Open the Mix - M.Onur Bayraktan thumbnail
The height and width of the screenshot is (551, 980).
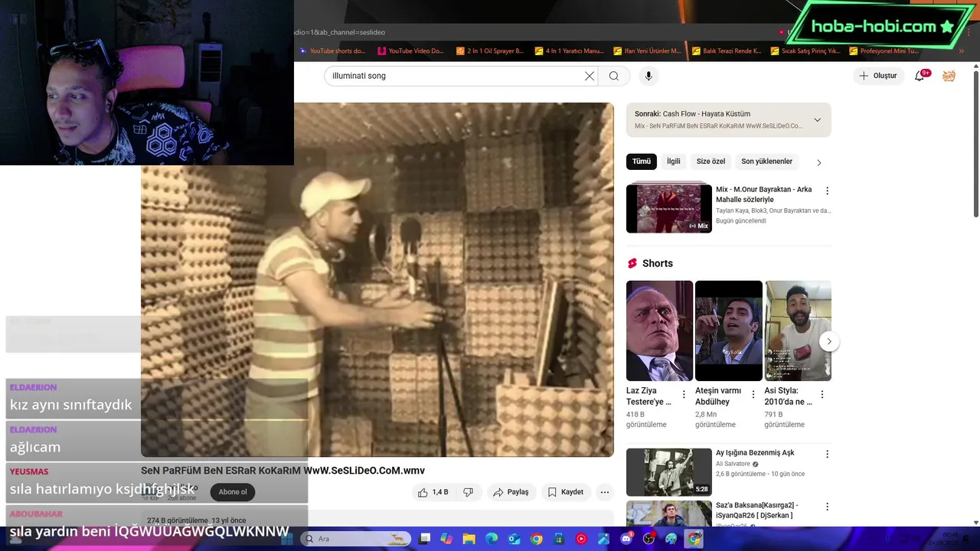pos(669,208)
